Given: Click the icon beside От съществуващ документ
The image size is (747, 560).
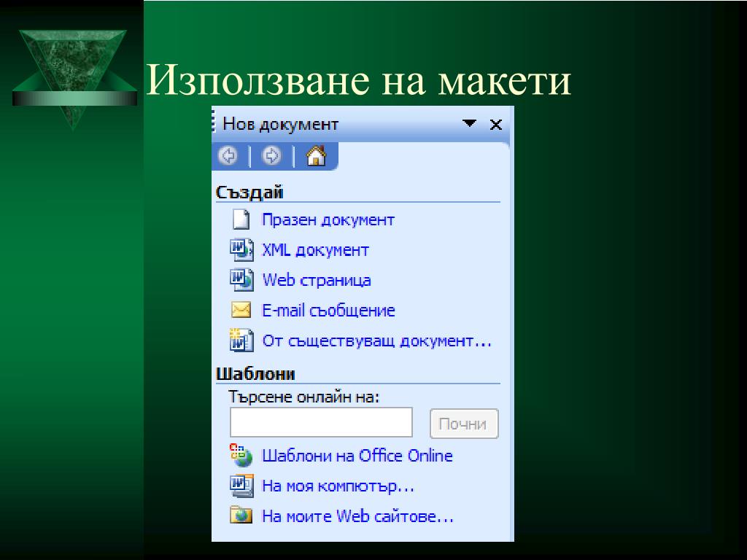Looking at the screenshot, I should (241, 340).
